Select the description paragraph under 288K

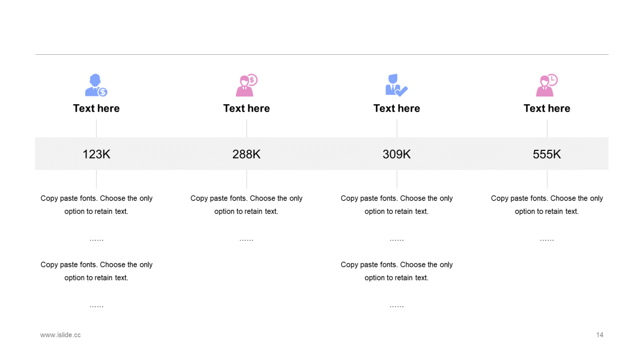[247, 205]
